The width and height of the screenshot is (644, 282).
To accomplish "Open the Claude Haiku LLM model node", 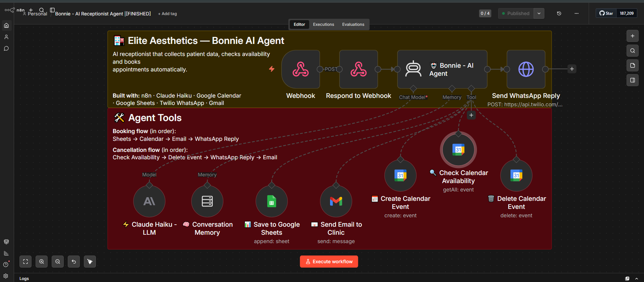I will 149,201.
